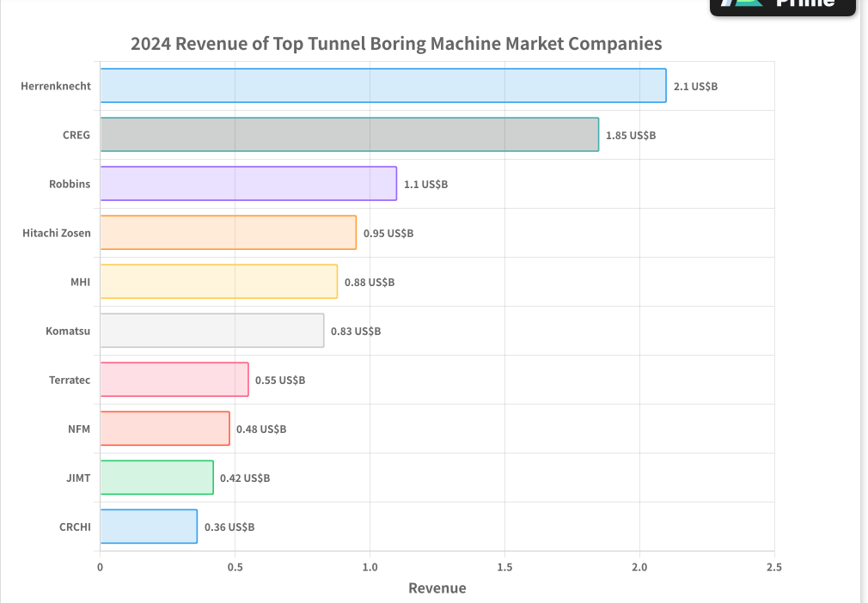Click the Komatsu revenue bar
This screenshot has height=603, width=868.
coord(211,331)
